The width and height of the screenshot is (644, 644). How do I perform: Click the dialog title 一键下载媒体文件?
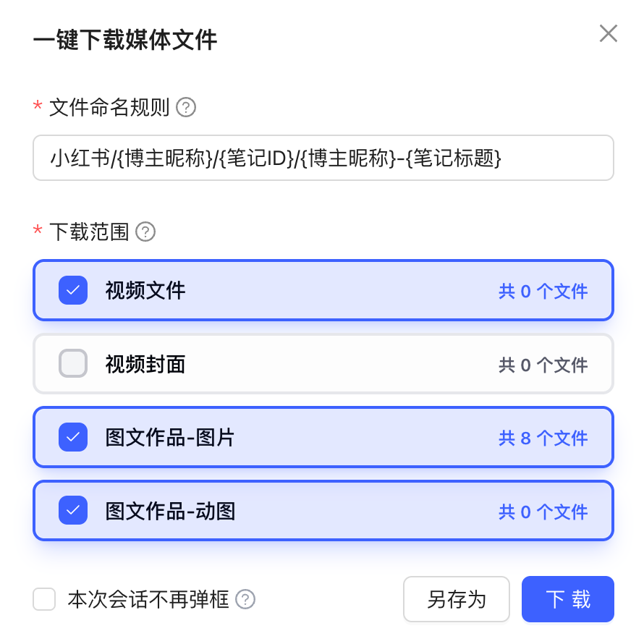pos(125,41)
